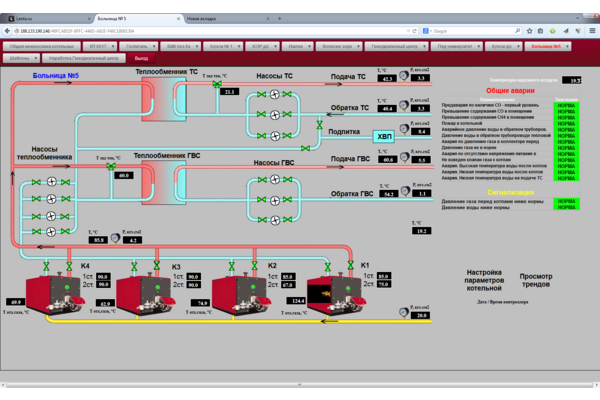This screenshot has width=600, height=400.
Task: Click the ХВП water treatment block
Action: [385, 137]
